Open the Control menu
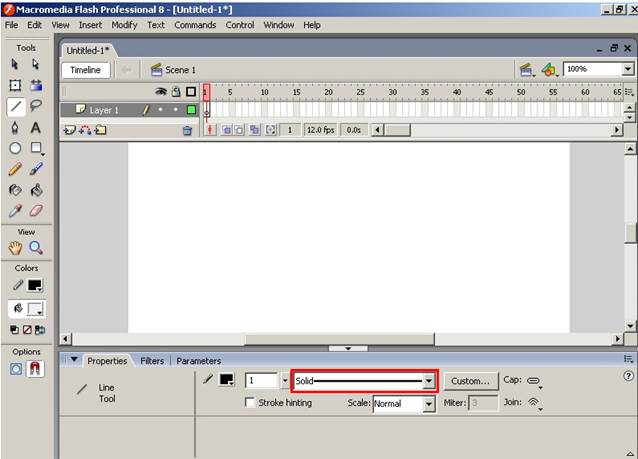Screen dimensions: 638x459 240,25
